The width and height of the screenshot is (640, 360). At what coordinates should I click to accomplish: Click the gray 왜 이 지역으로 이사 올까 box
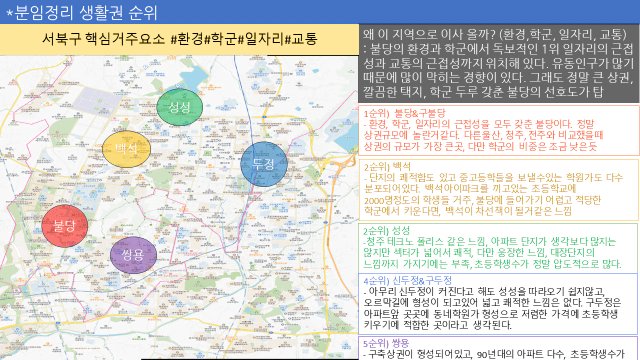[498, 63]
